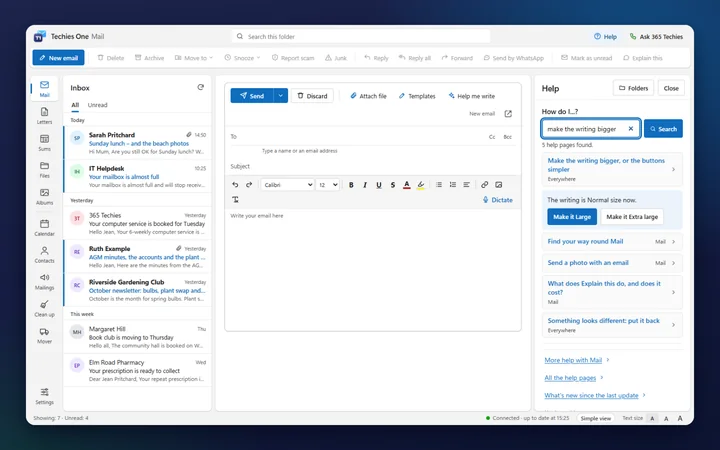
Task: Open the Calibri font dropdown
Action: (x=288, y=185)
